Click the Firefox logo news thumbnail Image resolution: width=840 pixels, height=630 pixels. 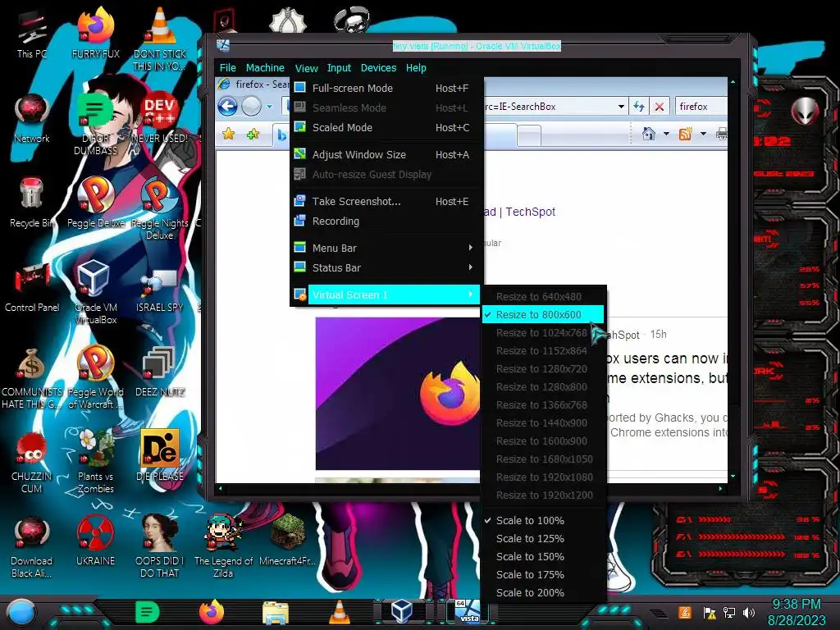[x=397, y=394]
